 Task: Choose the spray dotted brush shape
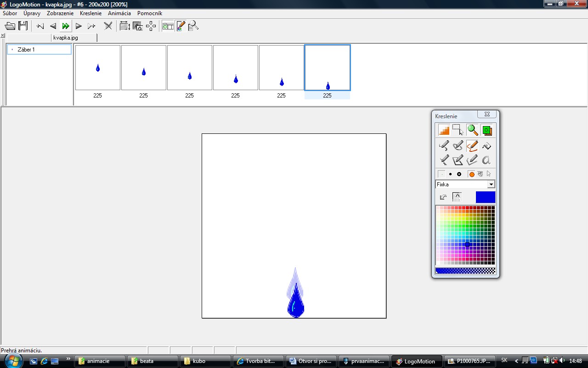coord(480,174)
